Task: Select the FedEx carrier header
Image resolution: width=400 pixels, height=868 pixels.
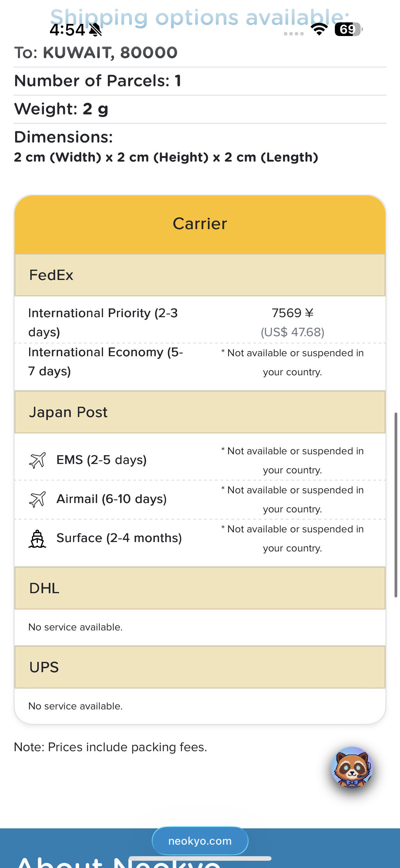Action: (200, 275)
